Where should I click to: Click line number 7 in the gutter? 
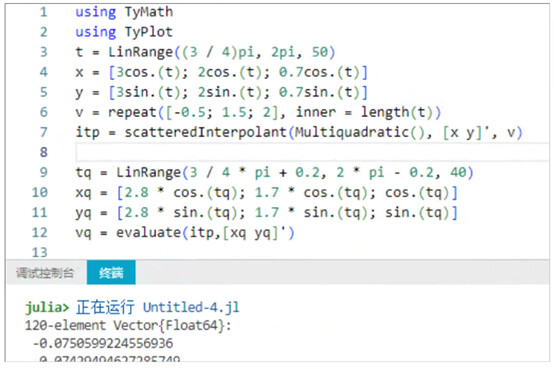pos(43,132)
